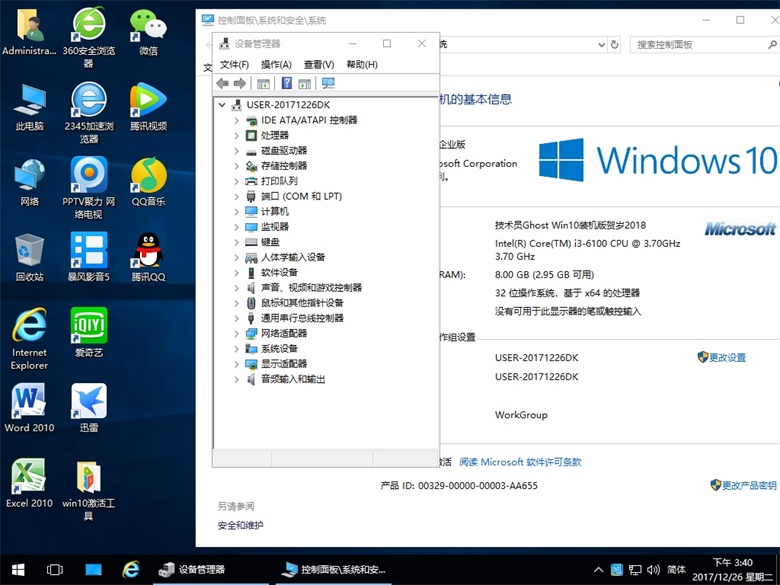Click the scan for hardware changes monitor icon
The height and width of the screenshot is (585, 780).
[x=328, y=84]
